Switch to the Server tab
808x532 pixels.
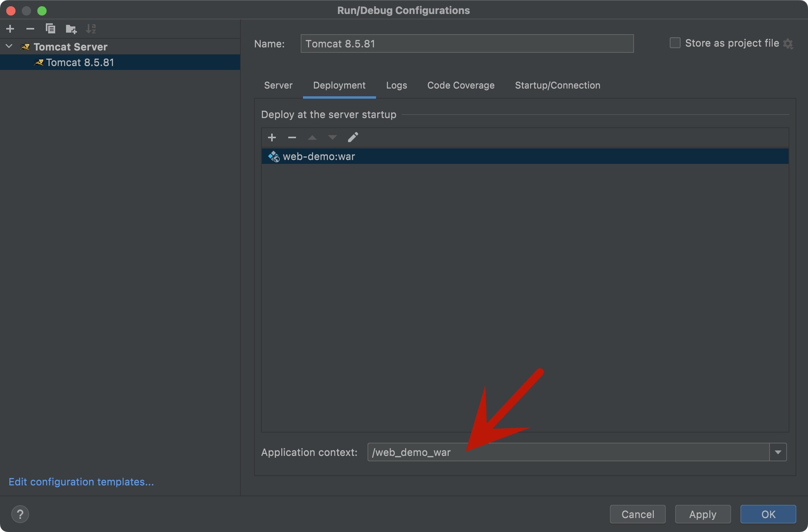click(278, 85)
